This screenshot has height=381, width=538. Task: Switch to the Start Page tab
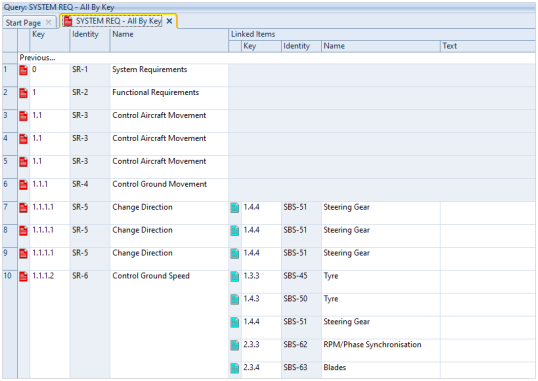click(x=23, y=23)
